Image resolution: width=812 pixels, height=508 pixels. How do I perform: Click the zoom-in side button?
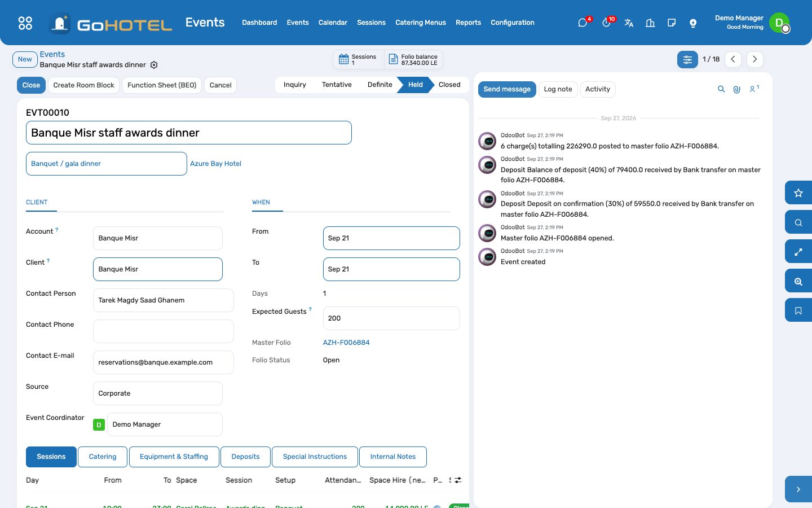pyautogui.click(x=798, y=281)
